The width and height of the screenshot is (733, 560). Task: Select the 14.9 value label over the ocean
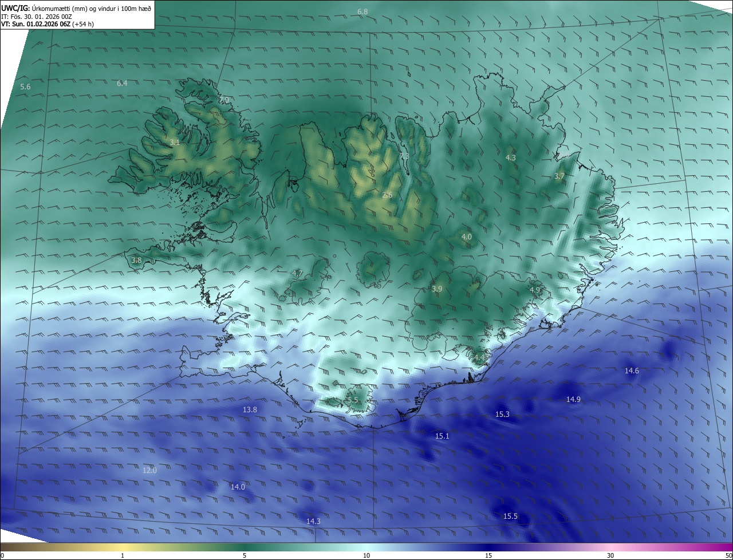pos(573,399)
